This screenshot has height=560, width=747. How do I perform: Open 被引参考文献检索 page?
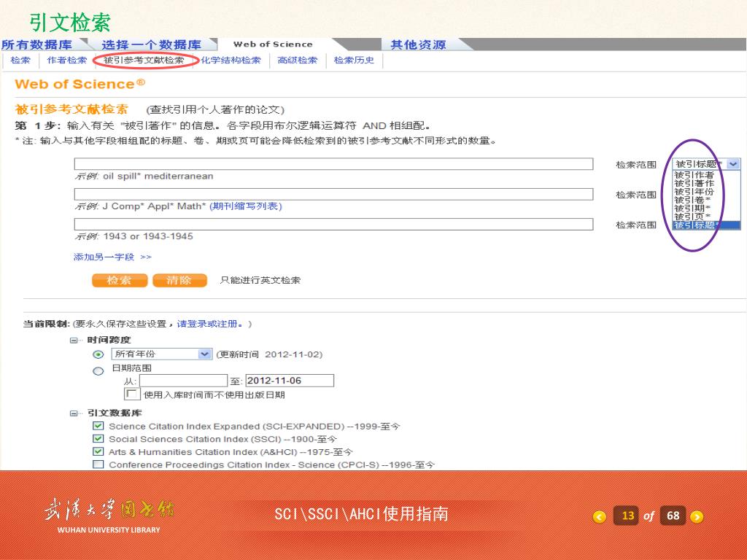pos(144,61)
